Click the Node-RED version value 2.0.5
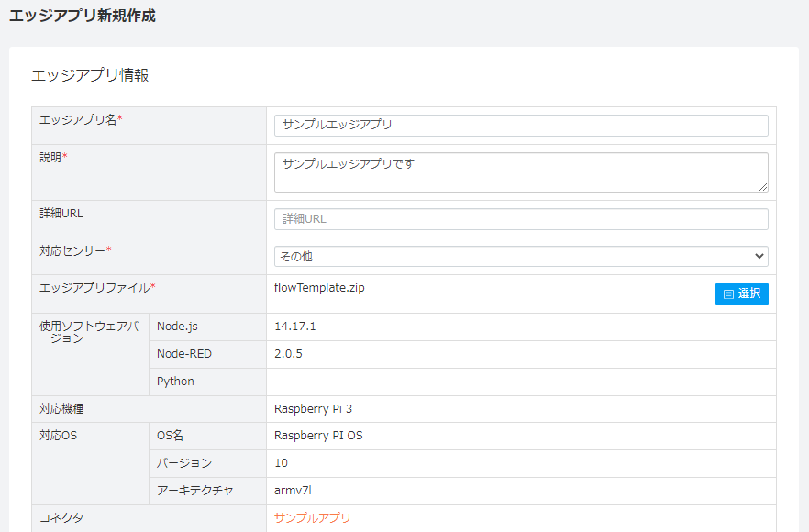 click(x=288, y=353)
